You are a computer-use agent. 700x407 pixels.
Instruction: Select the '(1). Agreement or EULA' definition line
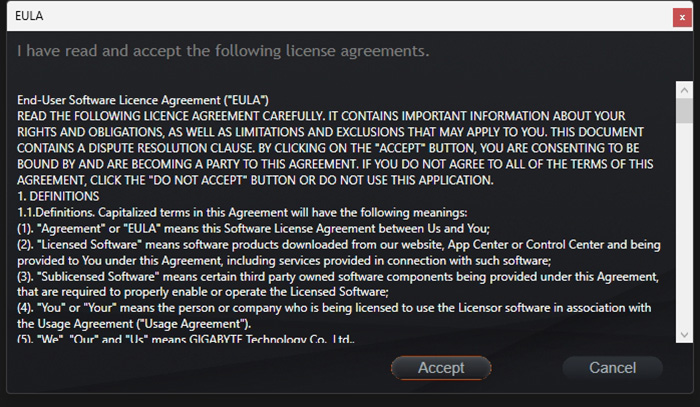253,228
